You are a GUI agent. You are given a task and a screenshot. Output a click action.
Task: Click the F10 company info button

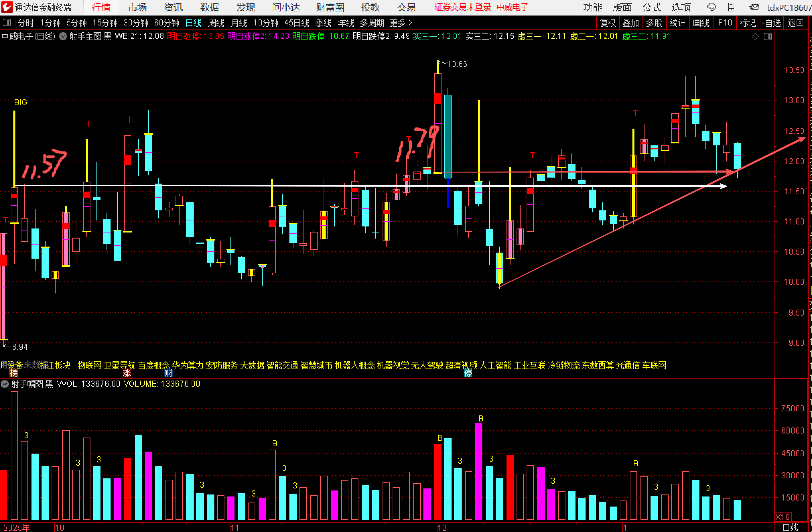[725, 23]
